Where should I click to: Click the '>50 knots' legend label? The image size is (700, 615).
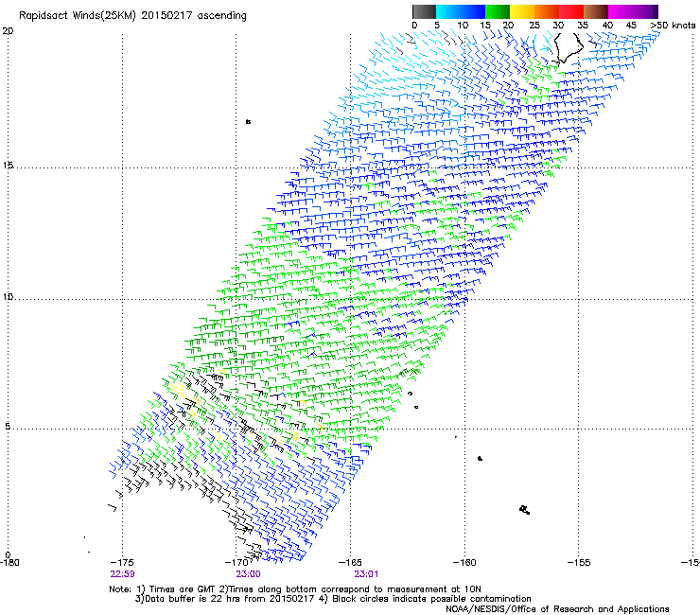673,26
